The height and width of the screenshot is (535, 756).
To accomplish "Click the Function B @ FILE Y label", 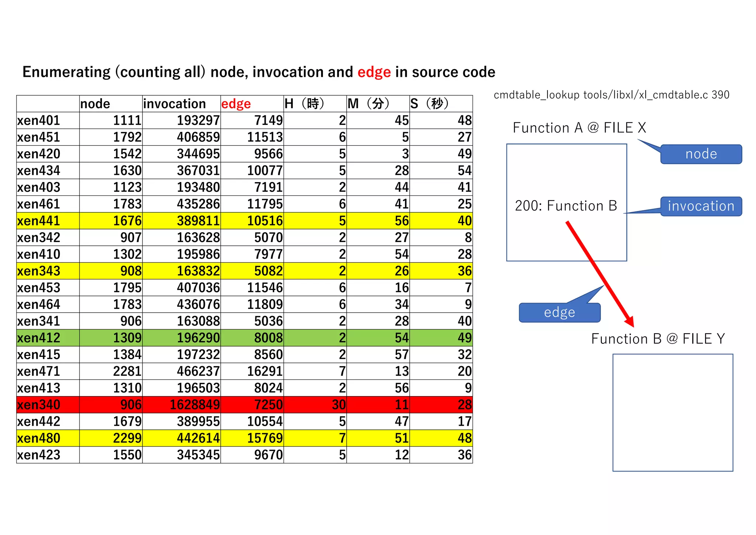I will pos(658,339).
